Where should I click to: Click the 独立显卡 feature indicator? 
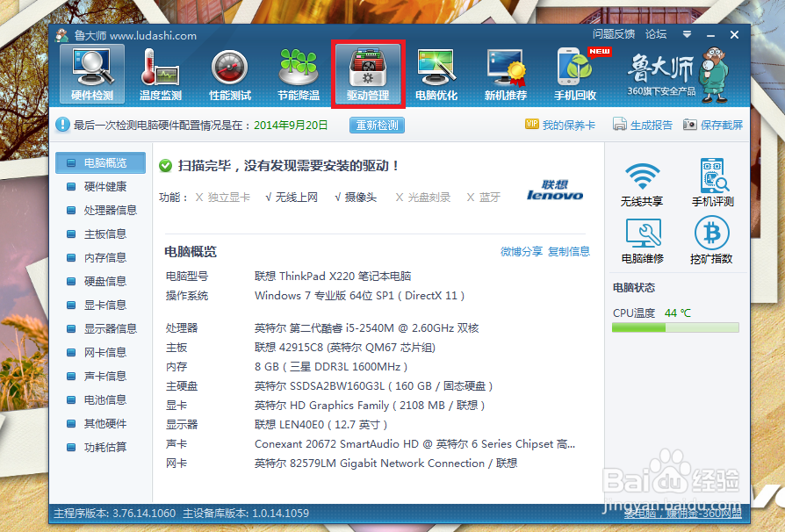[x=223, y=198]
